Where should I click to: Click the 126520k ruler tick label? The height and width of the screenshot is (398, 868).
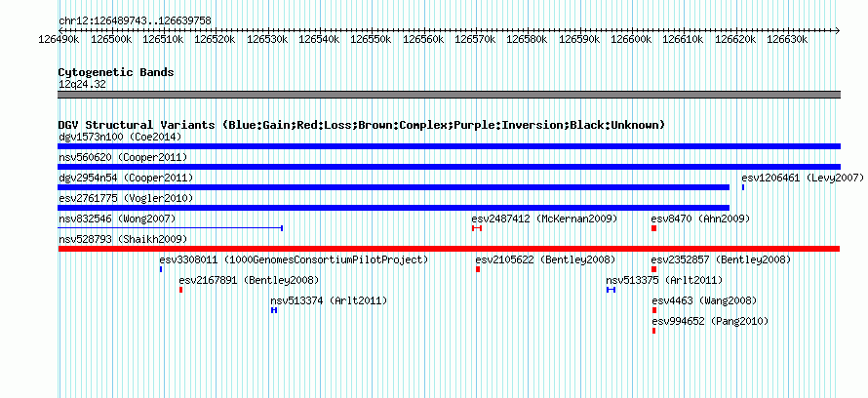click(x=215, y=39)
